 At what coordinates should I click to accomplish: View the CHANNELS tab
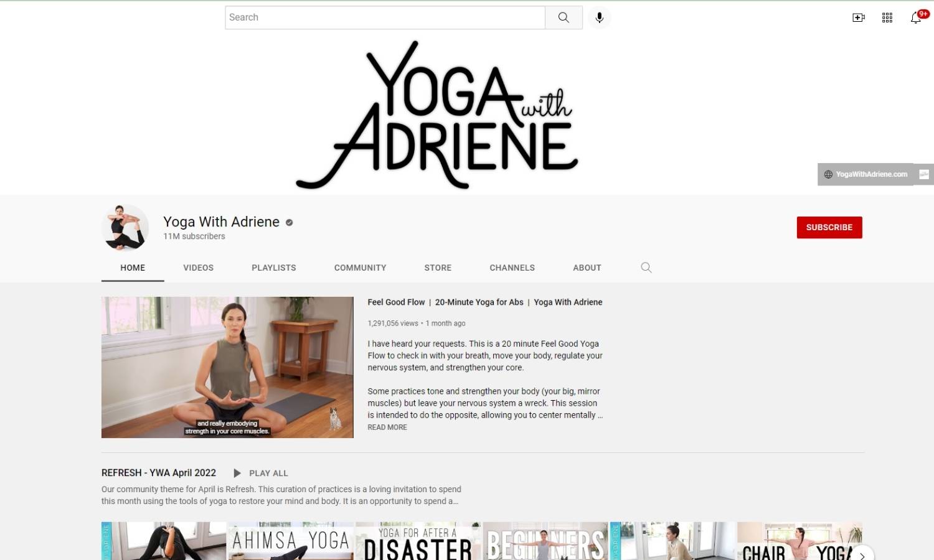point(512,268)
